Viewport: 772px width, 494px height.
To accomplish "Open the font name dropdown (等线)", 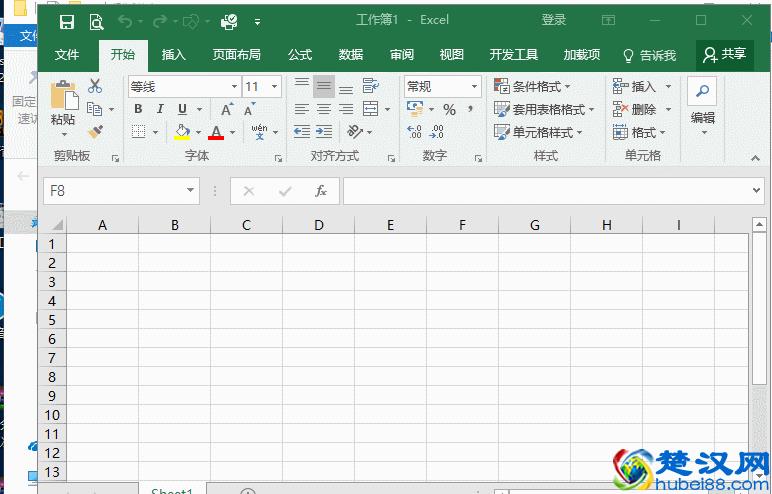I will [234, 87].
